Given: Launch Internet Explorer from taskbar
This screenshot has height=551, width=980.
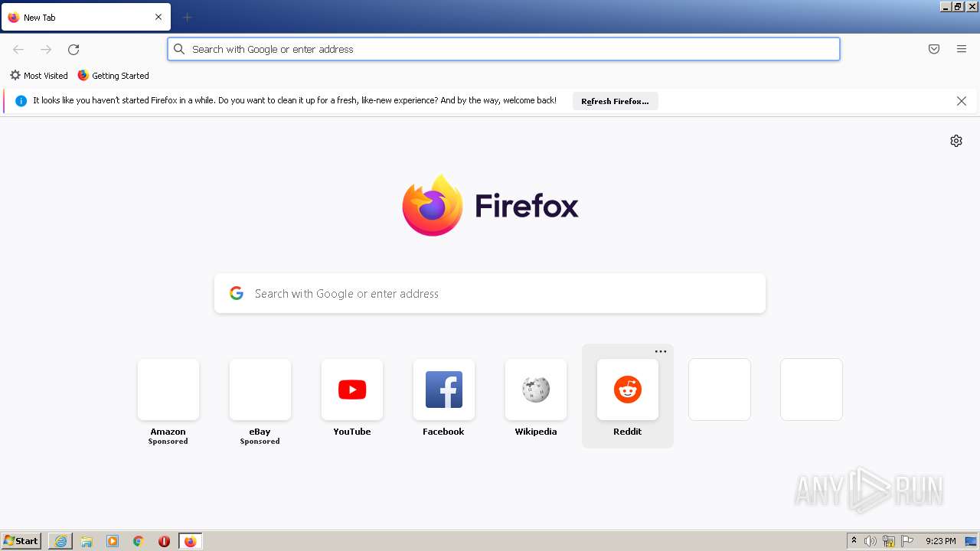Looking at the screenshot, I should pyautogui.click(x=60, y=541).
